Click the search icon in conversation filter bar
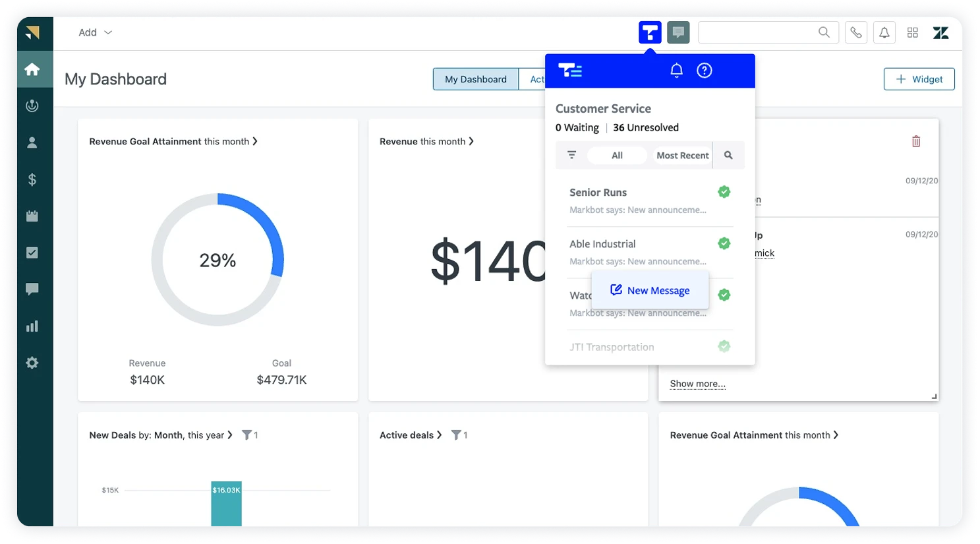 tap(728, 155)
